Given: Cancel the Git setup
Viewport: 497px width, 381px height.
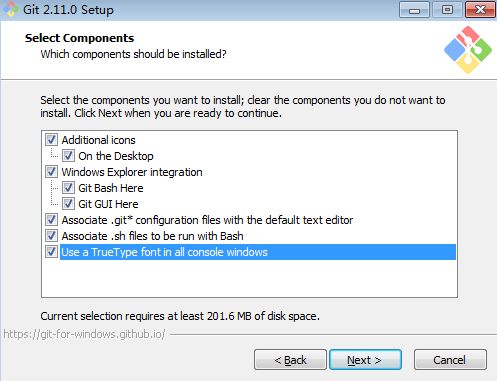Looking at the screenshot, I should click(x=450, y=360).
